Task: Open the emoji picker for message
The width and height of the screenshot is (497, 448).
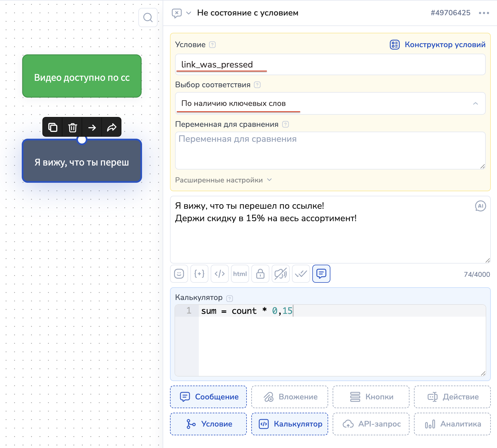Action: (x=179, y=274)
